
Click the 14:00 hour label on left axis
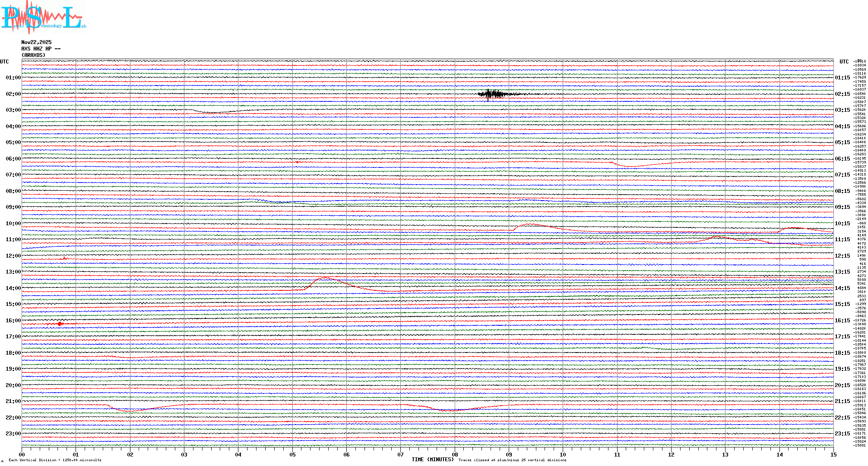click(x=13, y=288)
